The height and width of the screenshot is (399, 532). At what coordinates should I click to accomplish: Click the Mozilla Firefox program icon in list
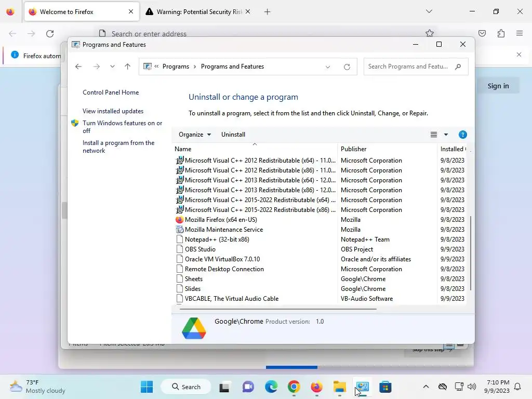pyautogui.click(x=179, y=220)
